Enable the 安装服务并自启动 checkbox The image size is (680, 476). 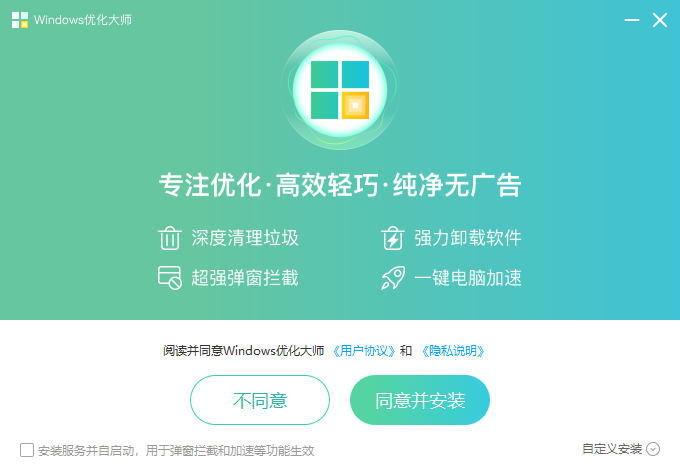point(27,450)
